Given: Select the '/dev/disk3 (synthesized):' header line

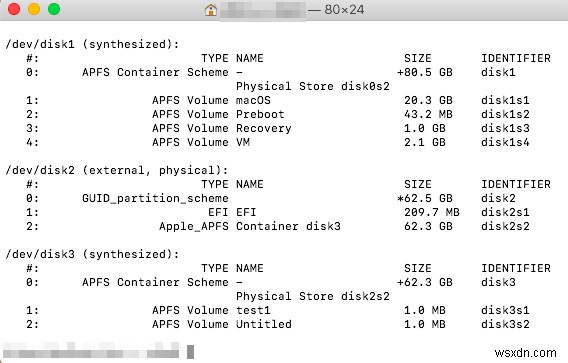Looking at the screenshot, I should tap(92, 254).
